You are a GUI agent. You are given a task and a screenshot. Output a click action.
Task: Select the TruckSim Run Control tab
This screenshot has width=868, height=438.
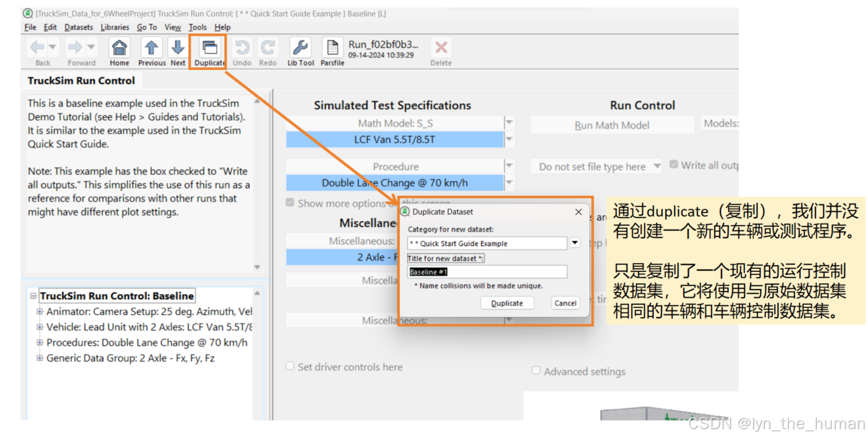coord(81,81)
